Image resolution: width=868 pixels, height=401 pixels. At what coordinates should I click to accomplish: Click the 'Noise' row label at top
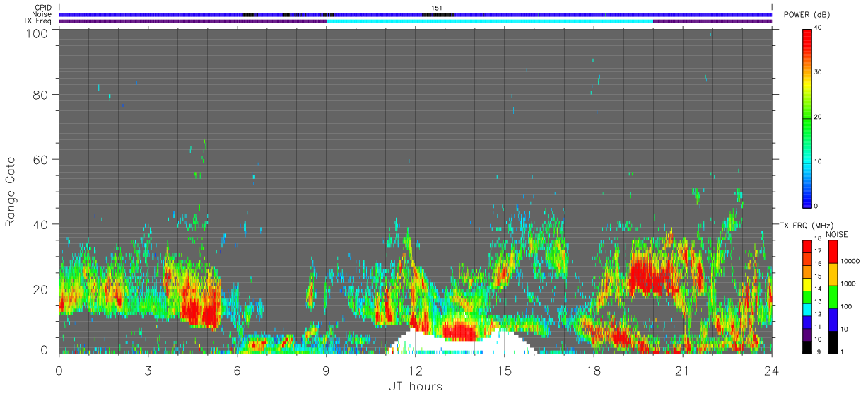pyautogui.click(x=42, y=14)
